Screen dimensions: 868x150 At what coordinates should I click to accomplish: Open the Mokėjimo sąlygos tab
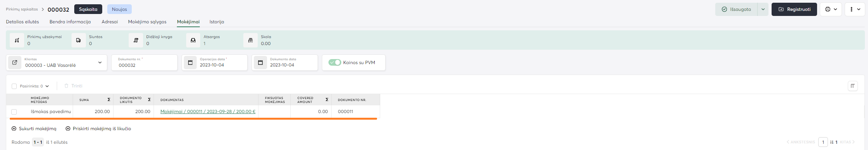tap(147, 22)
